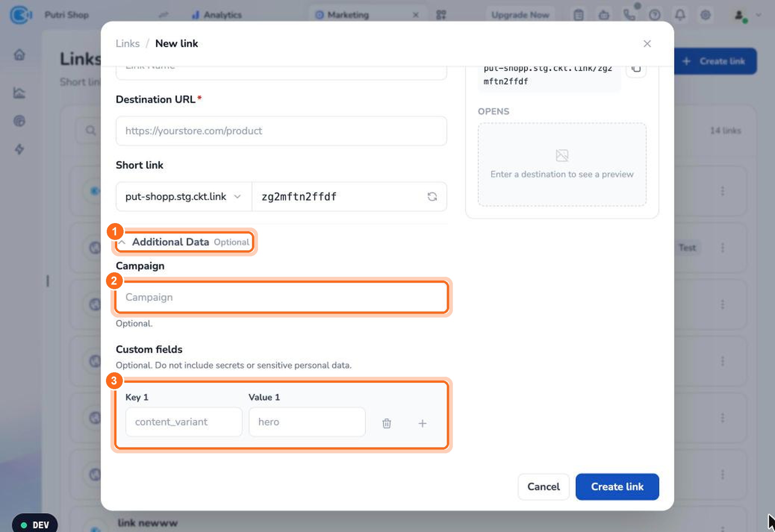Click the Create link button in dialog

(617, 486)
